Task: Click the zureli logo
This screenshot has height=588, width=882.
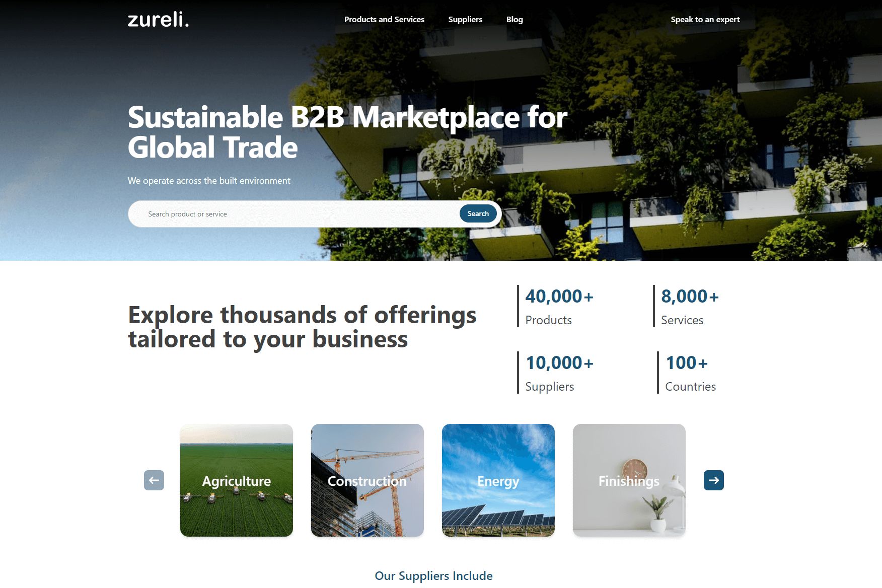Action: coord(158,21)
